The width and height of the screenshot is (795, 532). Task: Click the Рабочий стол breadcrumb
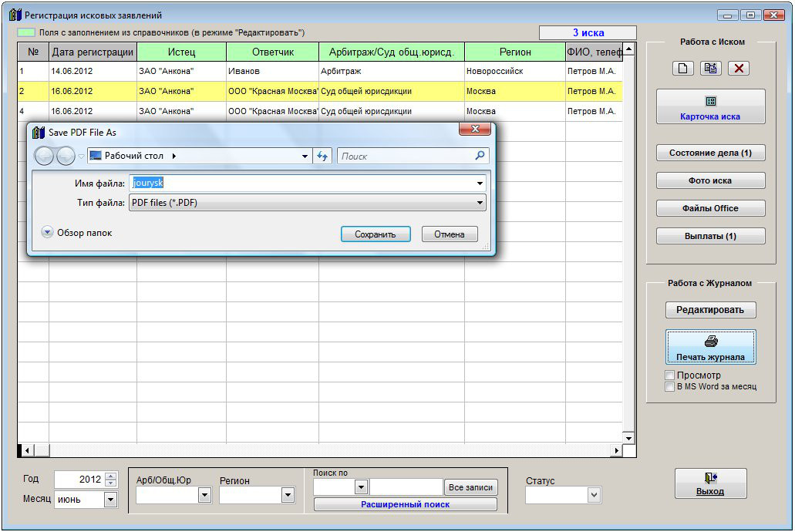134,156
